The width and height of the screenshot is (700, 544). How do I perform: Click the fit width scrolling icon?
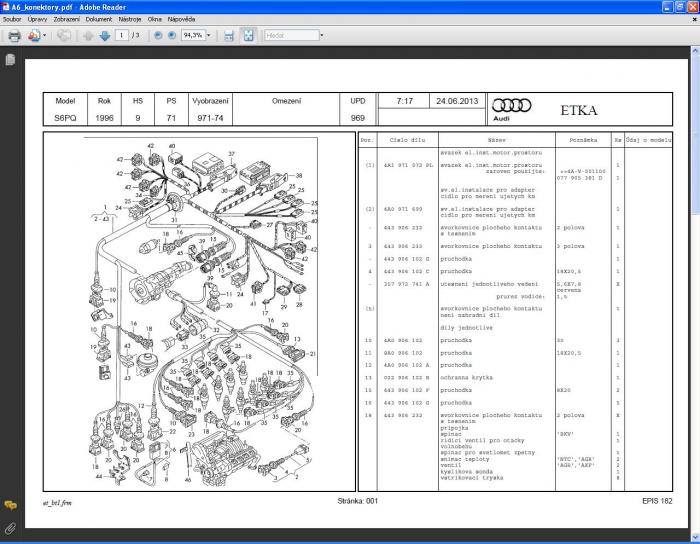(229, 35)
